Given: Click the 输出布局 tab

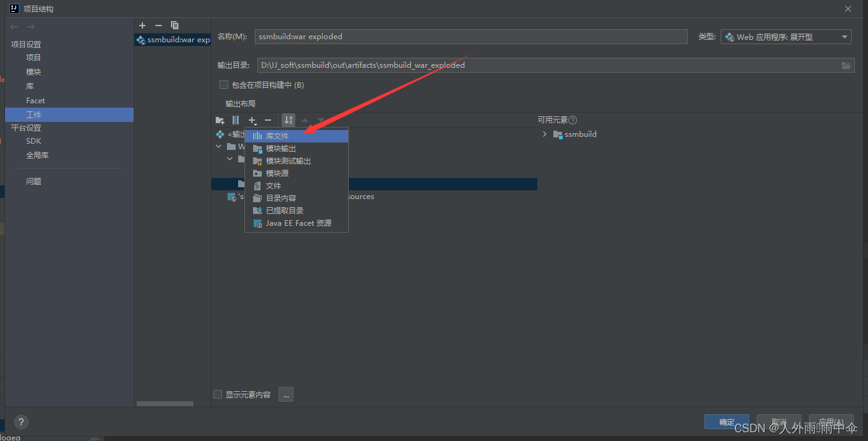Looking at the screenshot, I should click(x=241, y=103).
